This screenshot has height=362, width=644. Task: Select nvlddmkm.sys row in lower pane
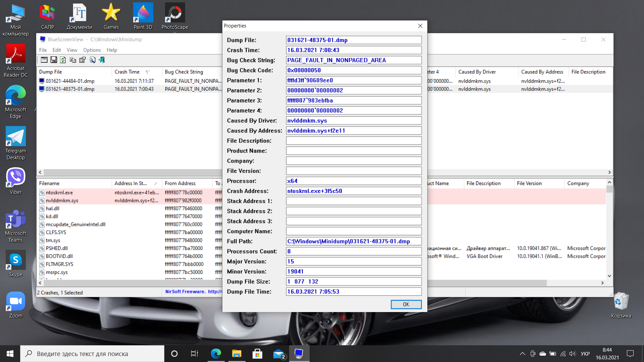click(129, 200)
